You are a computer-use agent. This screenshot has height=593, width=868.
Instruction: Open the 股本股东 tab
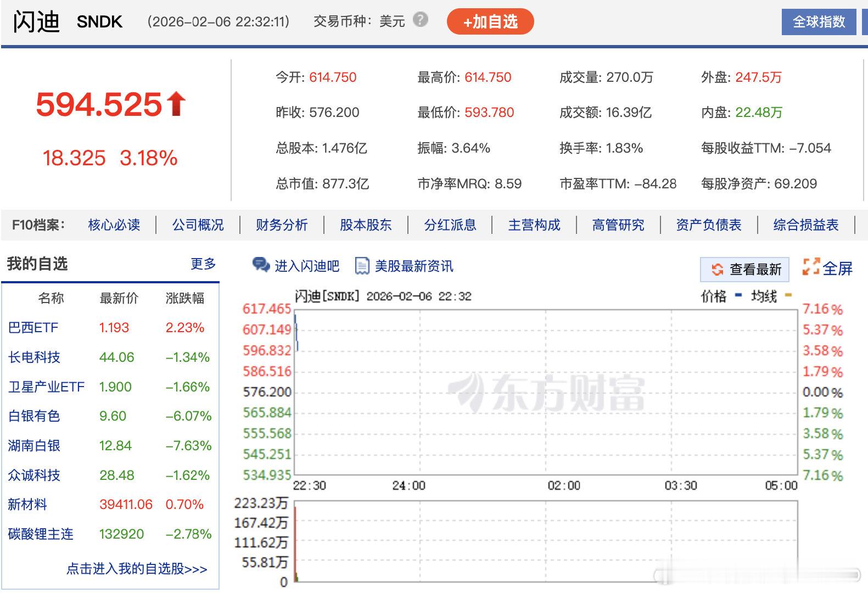click(x=366, y=225)
